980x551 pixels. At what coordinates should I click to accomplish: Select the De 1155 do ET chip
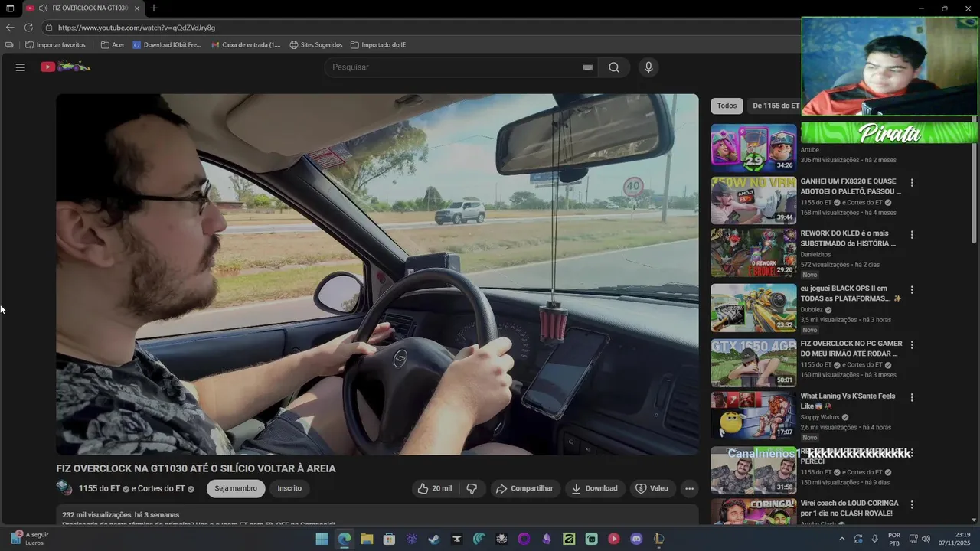pyautogui.click(x=775, y=106)
